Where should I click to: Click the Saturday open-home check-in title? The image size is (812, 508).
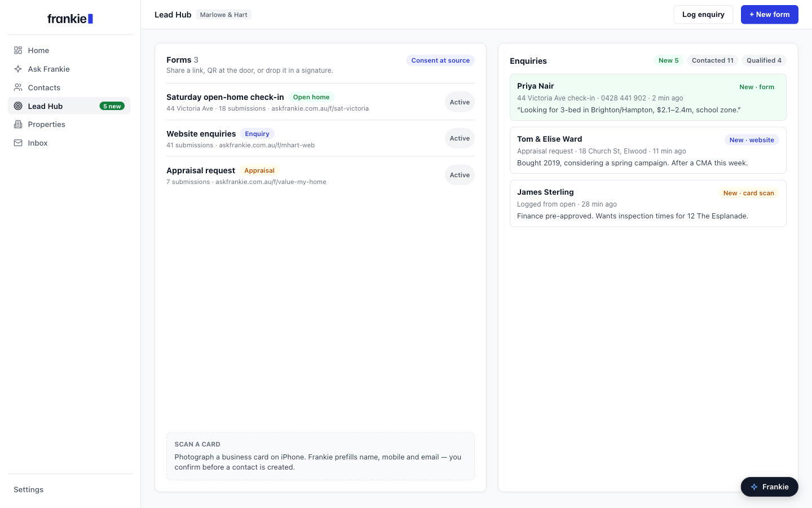pyautogui.click(x=225, y=97)
